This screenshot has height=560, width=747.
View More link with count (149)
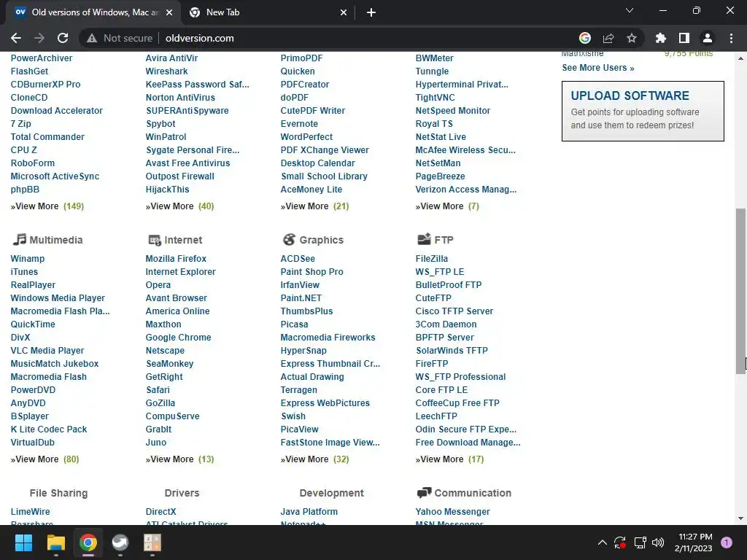[47, 206]
